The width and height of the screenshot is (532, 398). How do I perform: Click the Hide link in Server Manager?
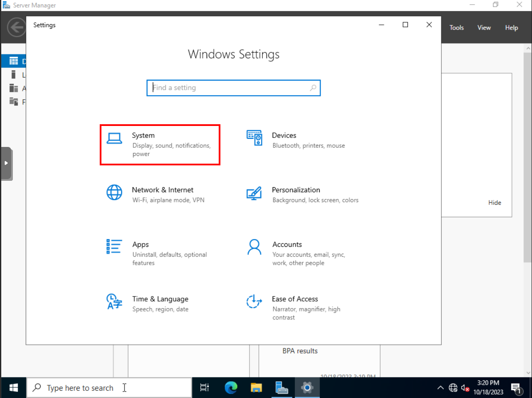[x=494, y=203]
